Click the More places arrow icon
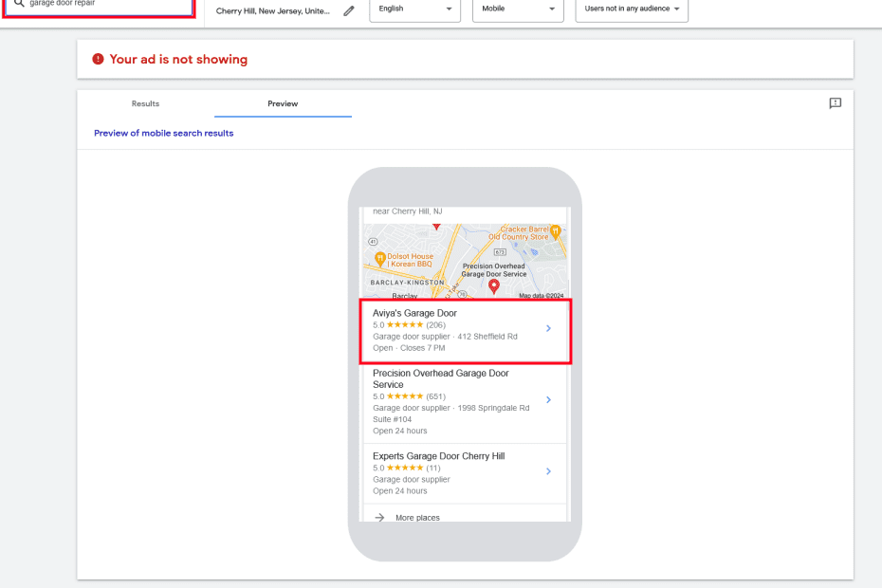 379,517
